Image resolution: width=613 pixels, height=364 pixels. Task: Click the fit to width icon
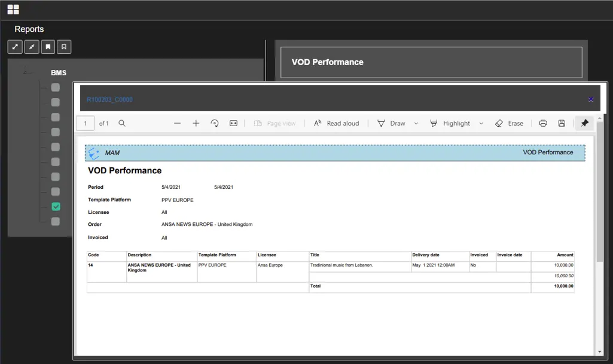pos(233,123)
